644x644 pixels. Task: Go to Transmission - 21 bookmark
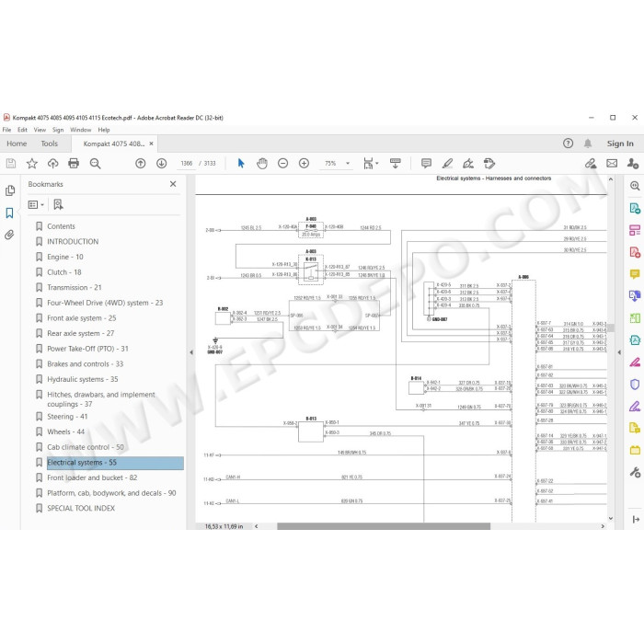[x=75, y=287]
